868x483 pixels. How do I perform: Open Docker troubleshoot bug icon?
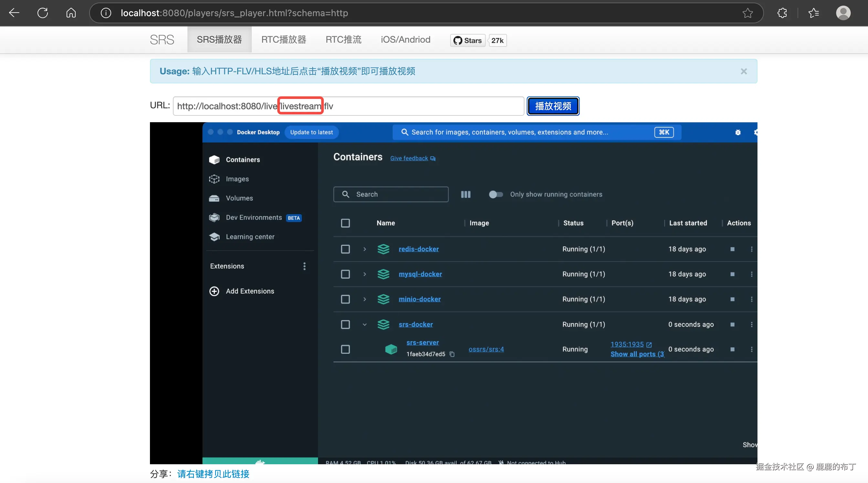pyautogui.click(x=737, y=132)
